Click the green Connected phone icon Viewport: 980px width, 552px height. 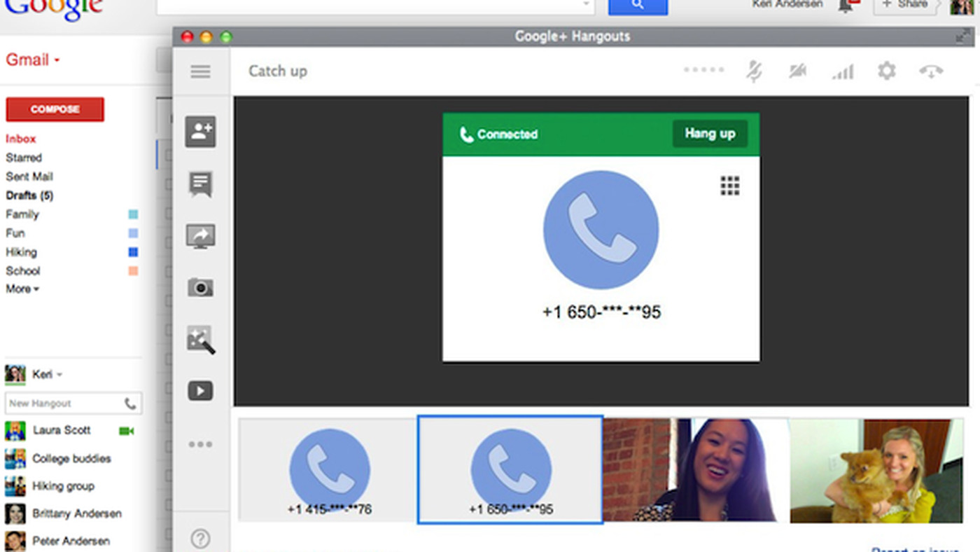(466, 134)
